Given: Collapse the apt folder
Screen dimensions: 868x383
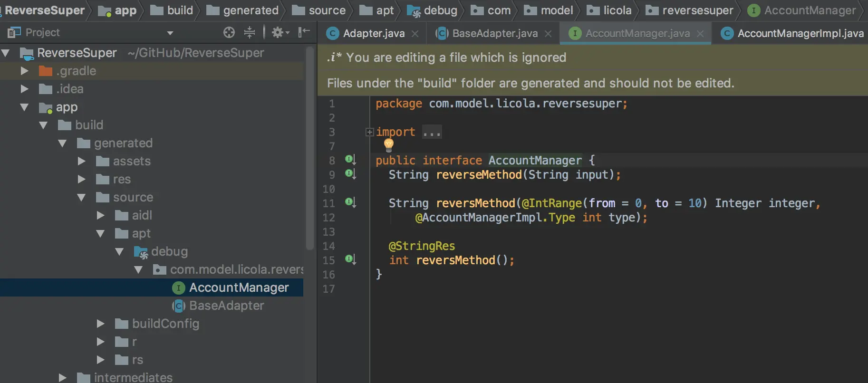Looking at the screenshot, I should (x=101, y=233).
